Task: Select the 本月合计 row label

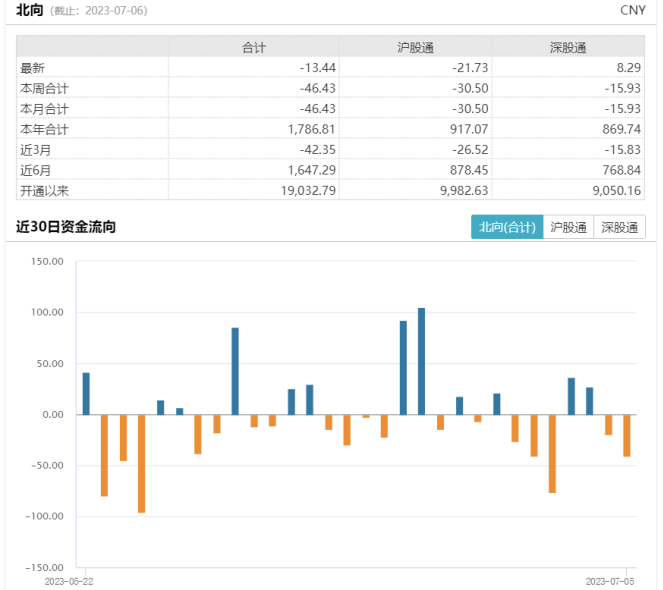Action: click(44, 109)
